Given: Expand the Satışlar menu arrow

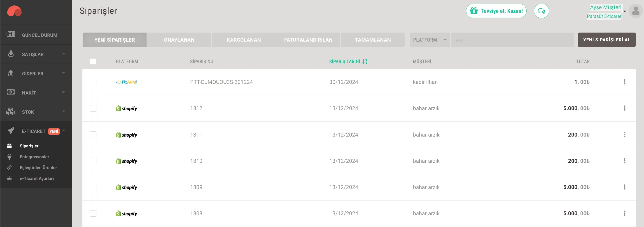Looking at the screenshot, I should pos(63,54).
